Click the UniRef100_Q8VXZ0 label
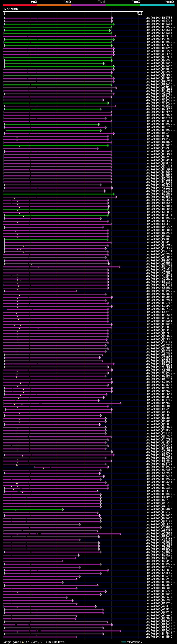Viewport: 177px width, 644px height. coord(159,72)
